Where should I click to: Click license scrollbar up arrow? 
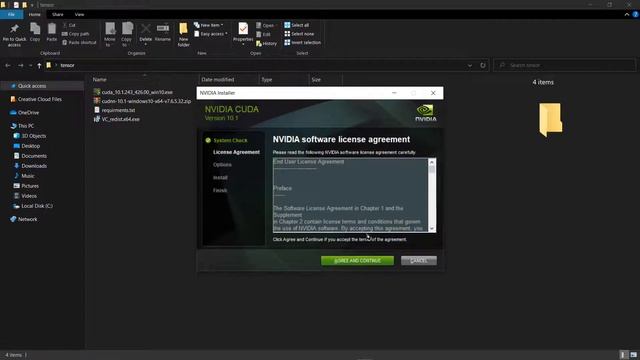[x=431, y=162]
